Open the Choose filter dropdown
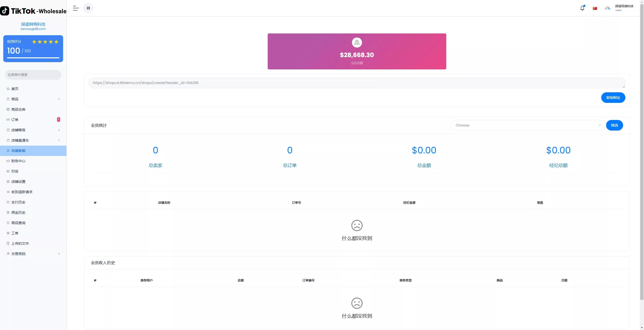This screenshot has height=330, width=644. point(528,125)
